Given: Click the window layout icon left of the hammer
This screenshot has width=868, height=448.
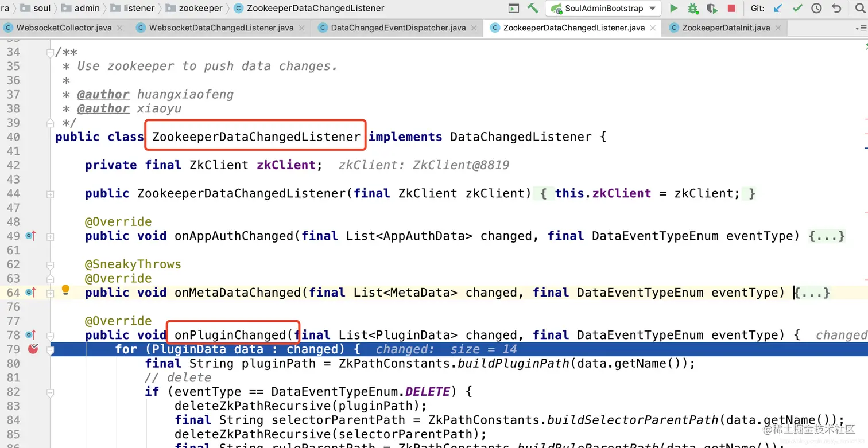Looking at the screenshot, I should 514,8.
